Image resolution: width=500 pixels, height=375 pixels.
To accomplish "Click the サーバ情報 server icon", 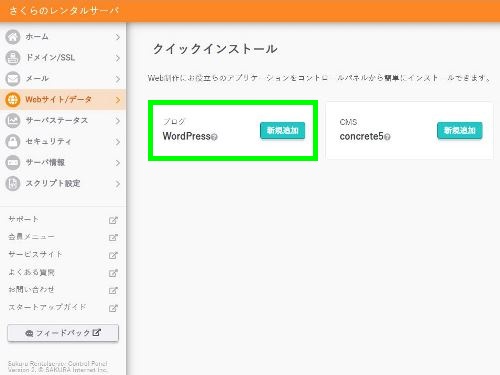I will (x=13, y=162).
